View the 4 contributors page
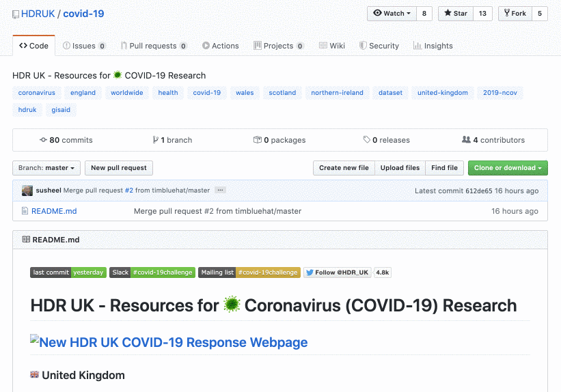561x392 pixels. coord(493,140)
